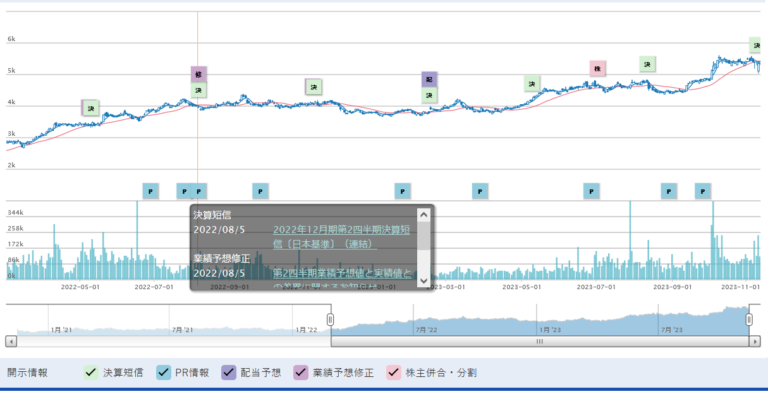Select the purple 配 dividend forecast marker
Viewport: 768px width, 394px height.
430,79
